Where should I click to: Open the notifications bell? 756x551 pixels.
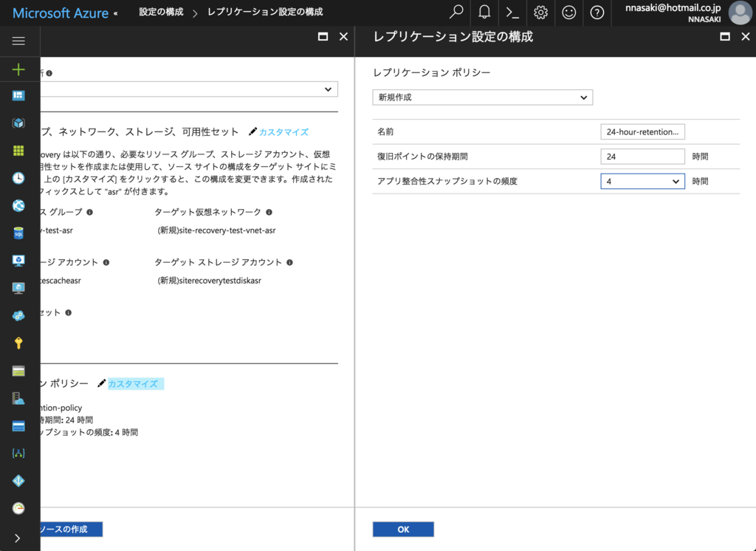click(x=484, y=12)
